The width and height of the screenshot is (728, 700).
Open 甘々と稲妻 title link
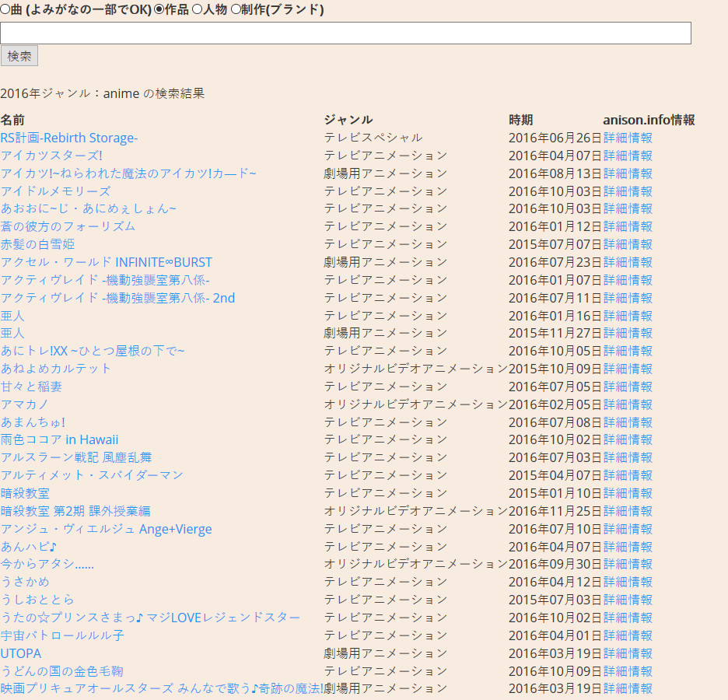(x=31, y=387)
